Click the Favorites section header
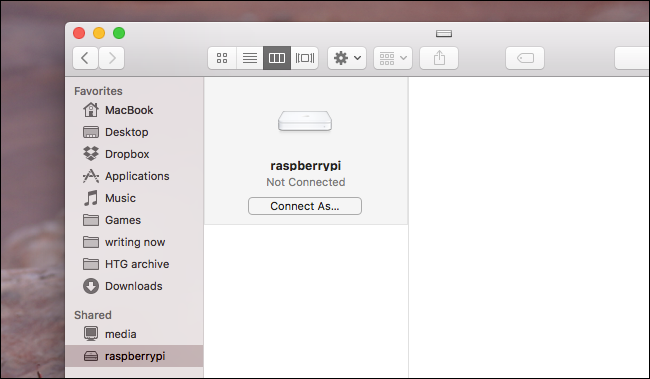 point(98,91)
